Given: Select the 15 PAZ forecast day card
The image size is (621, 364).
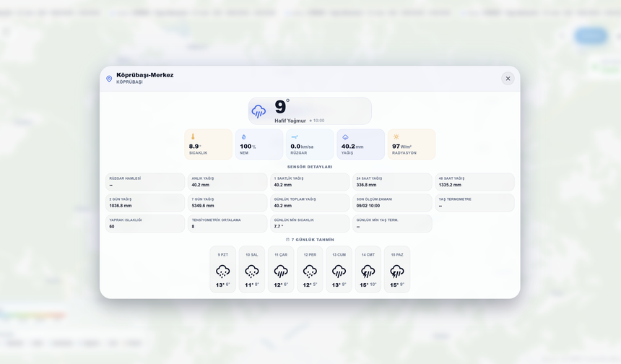Looking at the screenshot, I should 397,269.
